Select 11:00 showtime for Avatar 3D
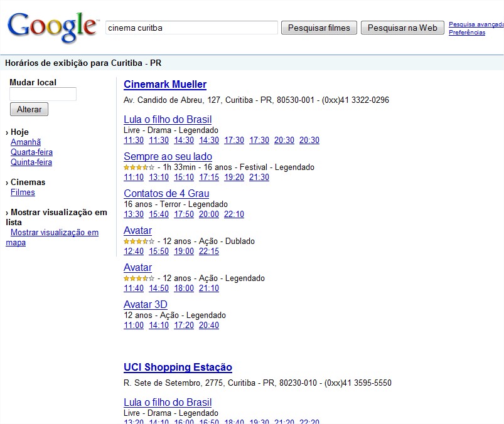The width and height of the screenshot is (504, 424). 134,325
